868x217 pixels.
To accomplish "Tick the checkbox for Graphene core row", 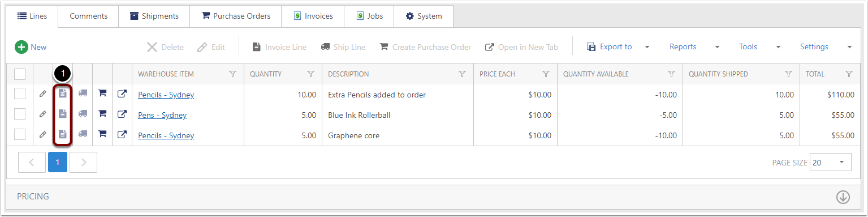I will click(x=20, y=134).
